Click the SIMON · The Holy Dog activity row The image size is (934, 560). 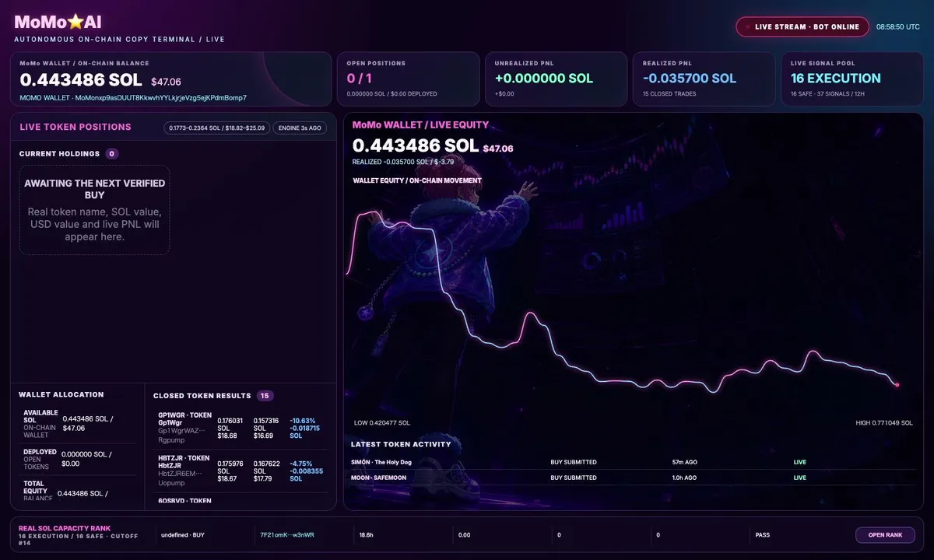(634, 462)
